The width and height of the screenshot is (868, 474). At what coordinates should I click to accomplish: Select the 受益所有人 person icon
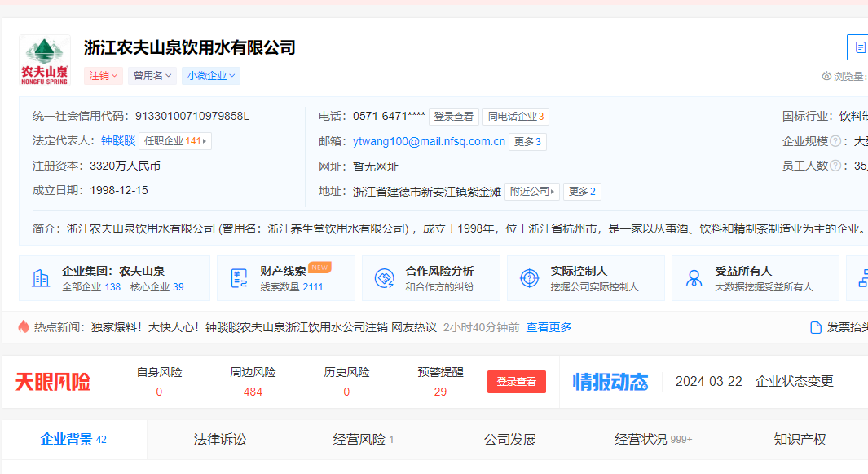[694, 278]
